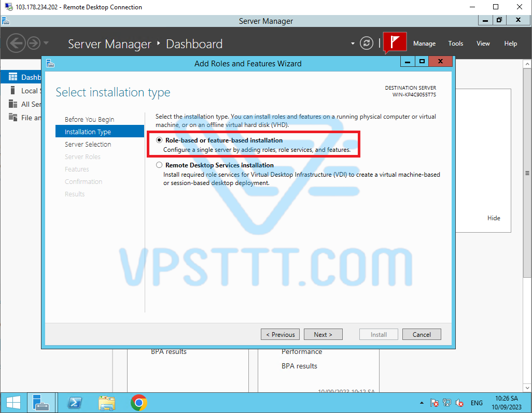The height and width of the screenshot is (413, 532).
Task: Click the network tray icon
Action: [447, 403]
